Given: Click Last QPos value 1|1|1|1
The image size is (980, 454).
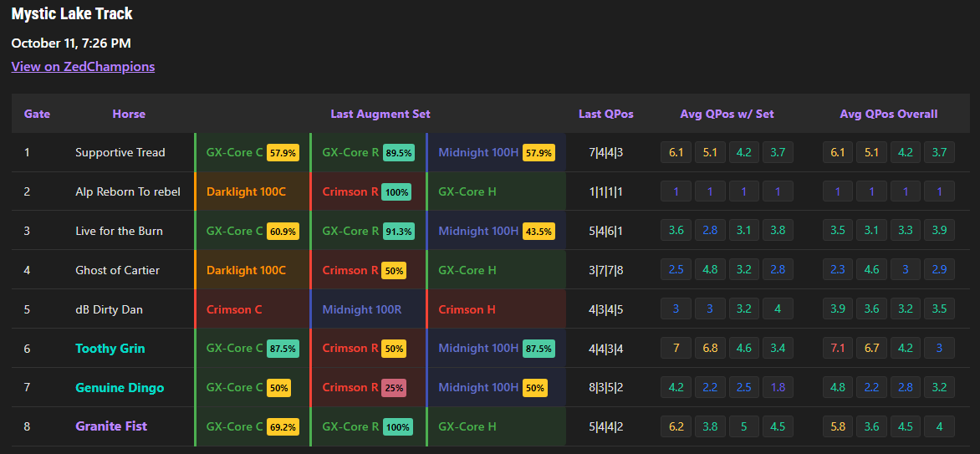Looking at the screenshot, I should point(606,192).
